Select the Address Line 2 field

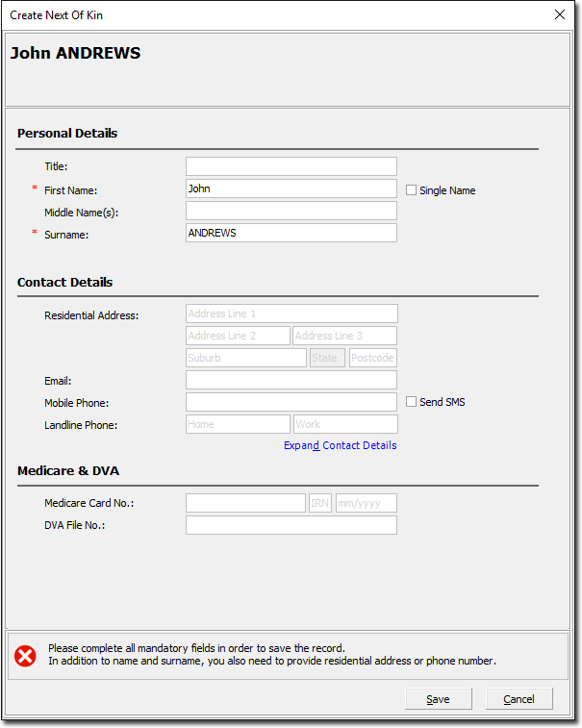(x=238, y=336)
